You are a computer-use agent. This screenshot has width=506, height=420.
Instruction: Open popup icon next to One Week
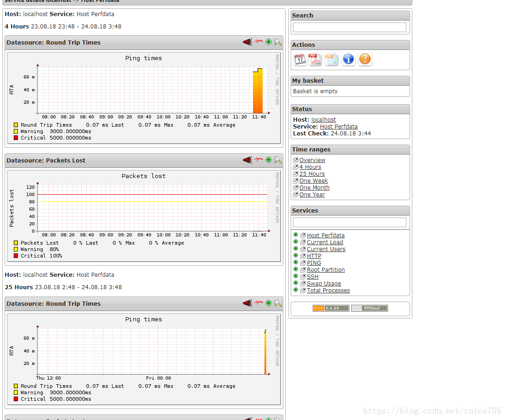296,181
